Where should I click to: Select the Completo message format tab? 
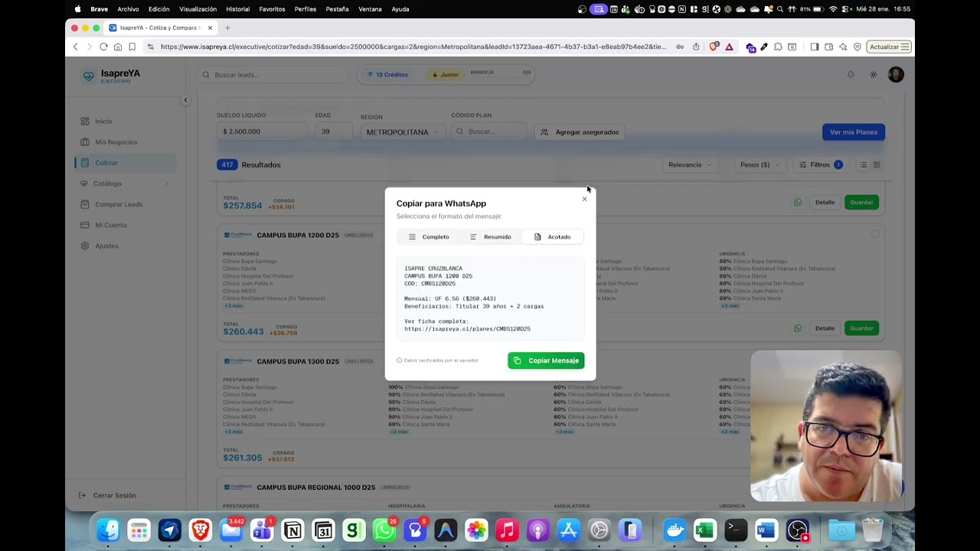pyautogui.click(x=429, y=237)
